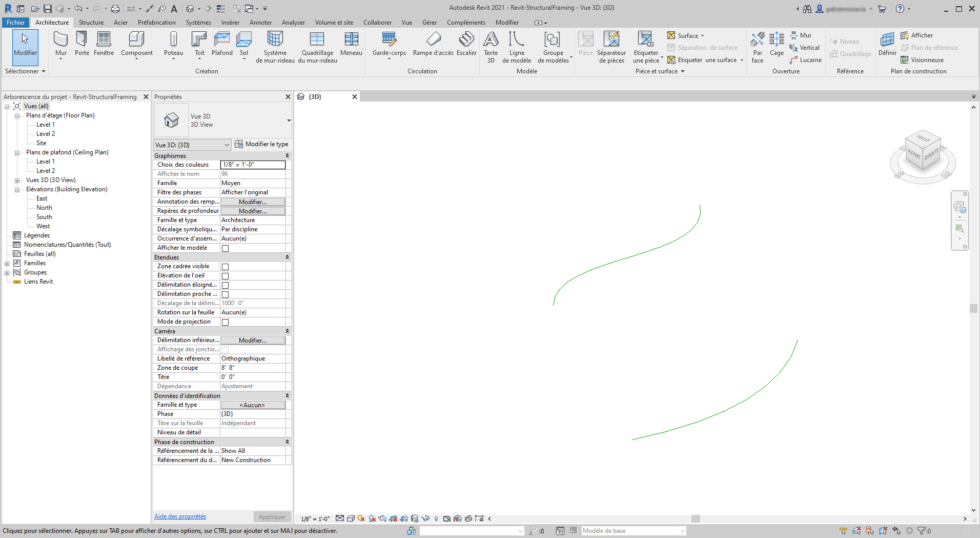The width and height of the screenshot is (980, 538).
Task: Enable the Afficher le modèle checkbox
Action: (x=225, y=248)
